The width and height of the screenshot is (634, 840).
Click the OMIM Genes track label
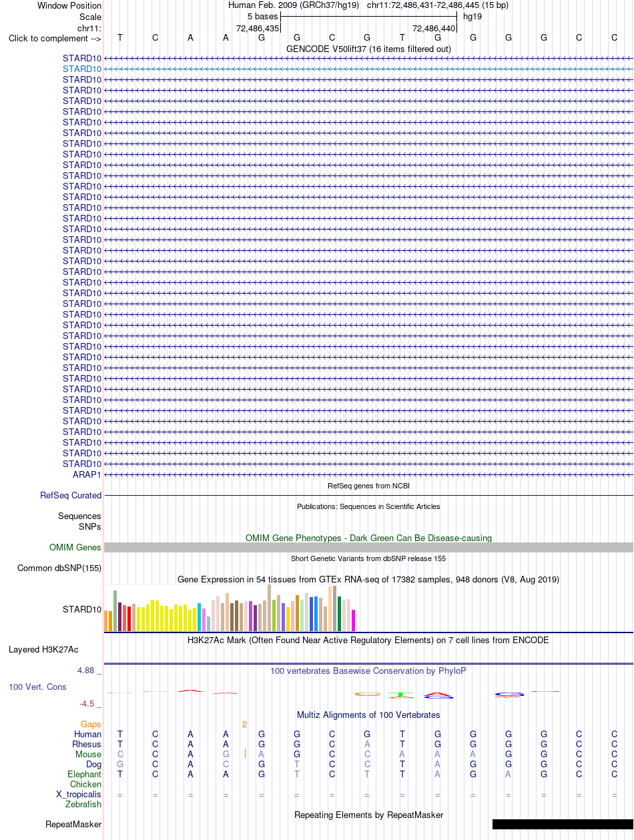75,547
